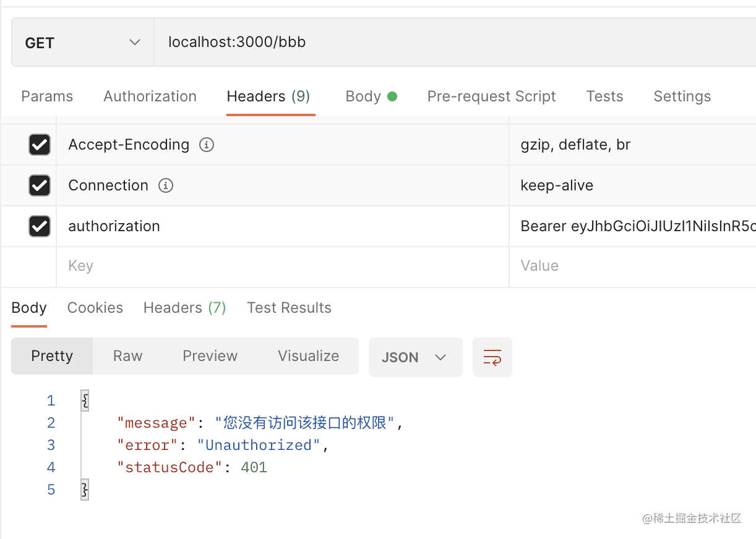Switch to Raw response view
This screenshot has width=756, height=539.
pyautogui.click(x=127, y=356)
